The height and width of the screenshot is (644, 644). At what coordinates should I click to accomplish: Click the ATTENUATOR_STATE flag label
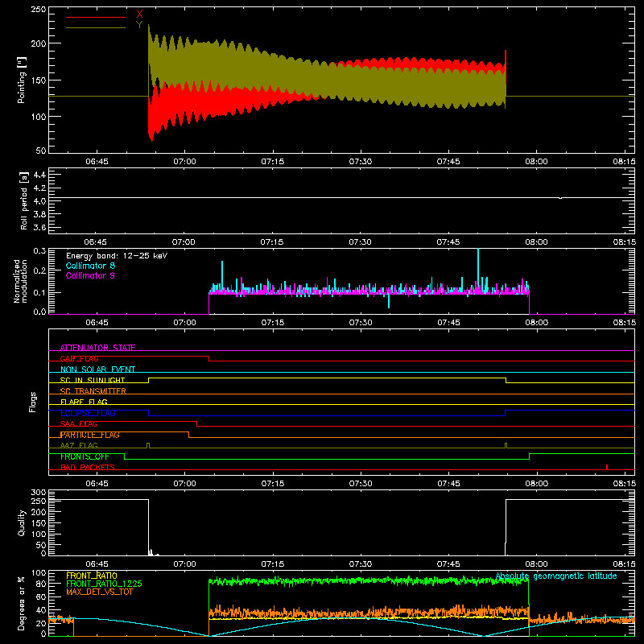tap(97, 348)
